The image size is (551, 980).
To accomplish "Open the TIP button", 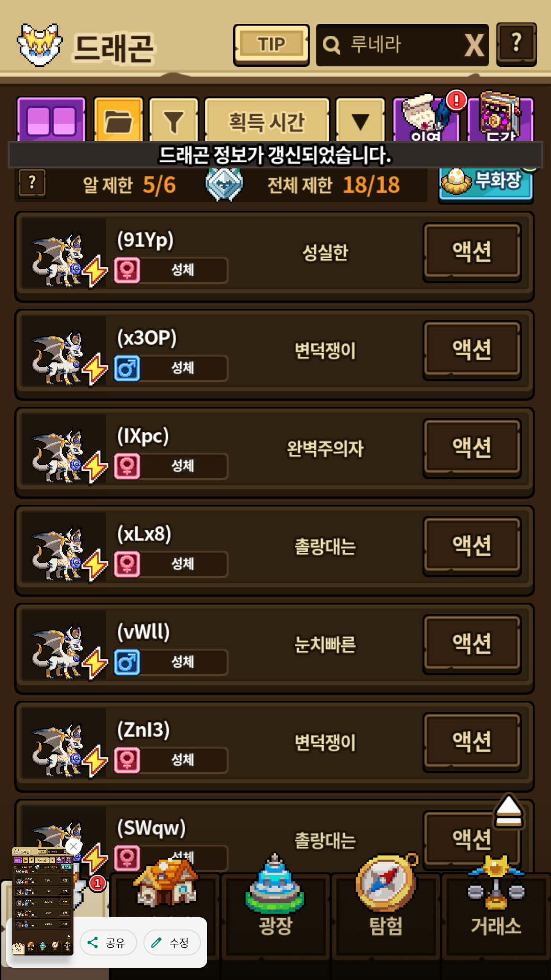I will click(x=271, y=45).
